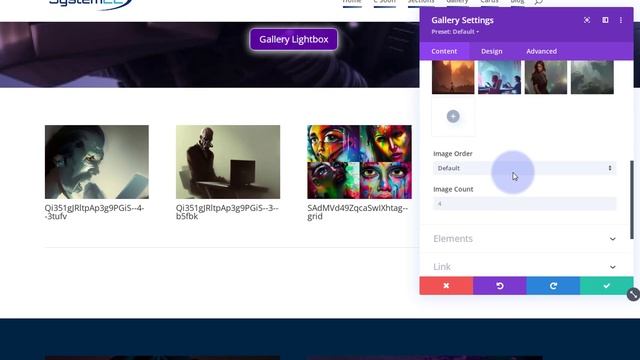Click inside the Image Count field
The width and height of the screenshot is (640, 360).
tap(524, 204)
